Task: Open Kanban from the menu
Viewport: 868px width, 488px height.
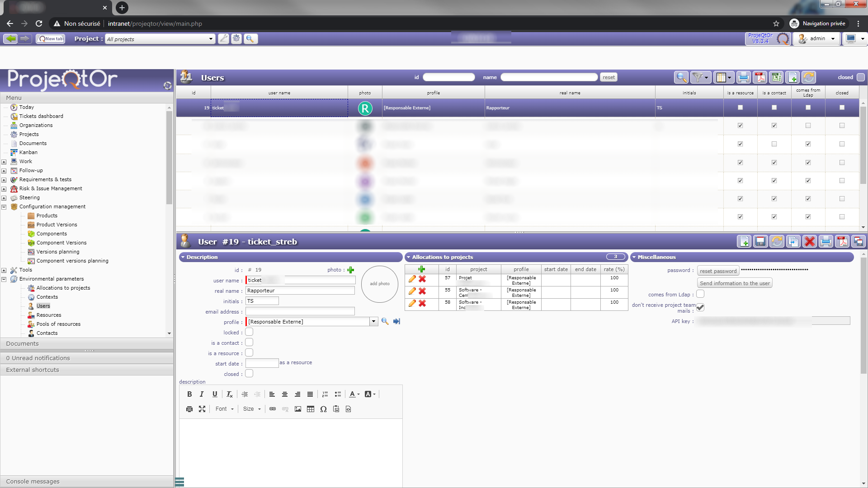Action: coord(28,152)
